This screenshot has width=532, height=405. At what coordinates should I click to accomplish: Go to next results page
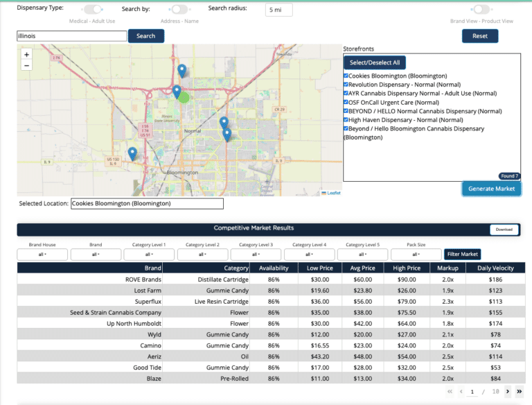pos(508,391)
